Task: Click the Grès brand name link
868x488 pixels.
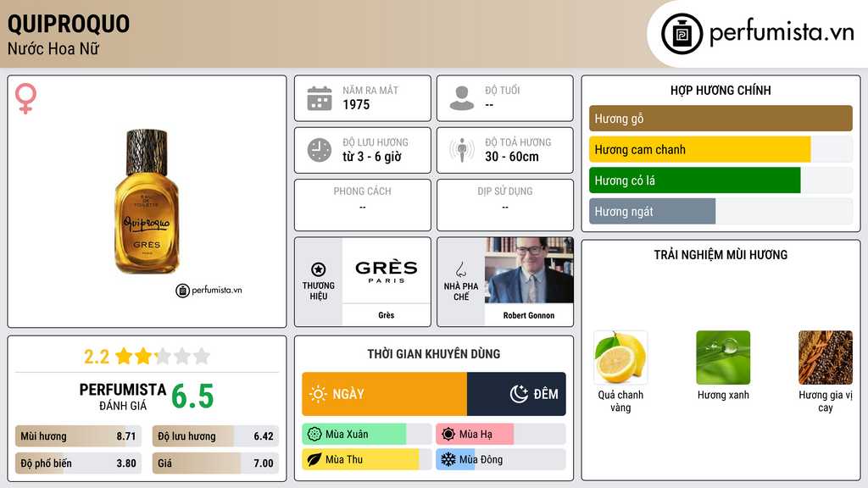Action: (387, 315)
